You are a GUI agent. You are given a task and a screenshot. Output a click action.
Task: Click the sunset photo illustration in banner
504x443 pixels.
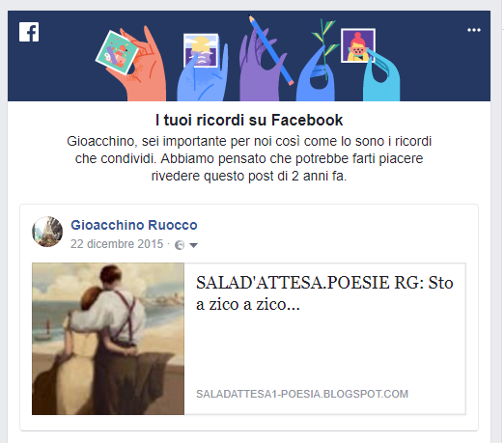pyautogui.click(x=201, y=50)
